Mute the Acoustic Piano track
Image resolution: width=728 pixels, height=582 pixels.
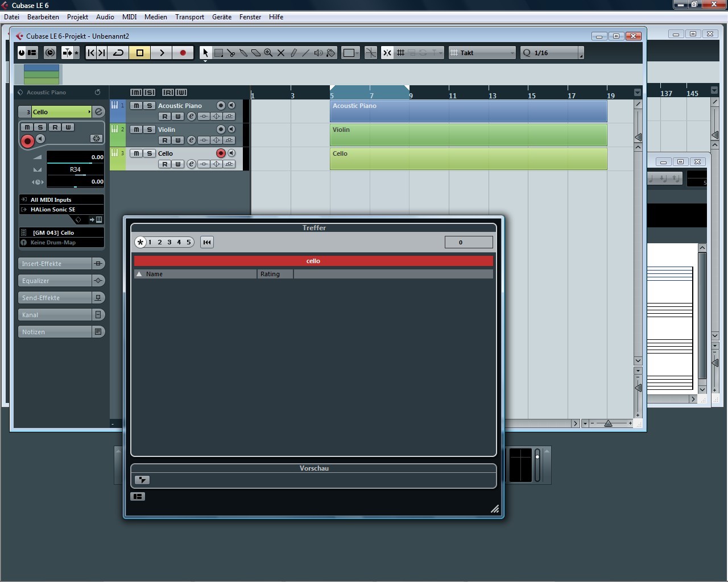(x=136, y=106)
